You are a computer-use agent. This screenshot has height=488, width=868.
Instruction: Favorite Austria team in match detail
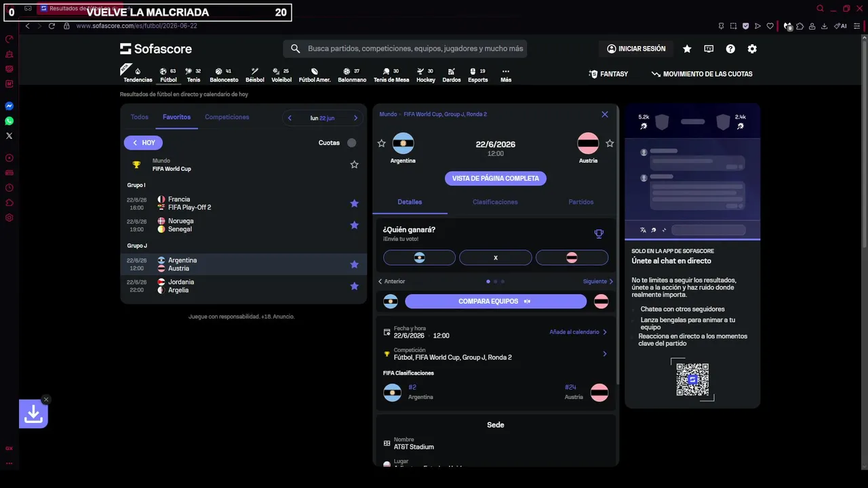click(x=610, y=143)
